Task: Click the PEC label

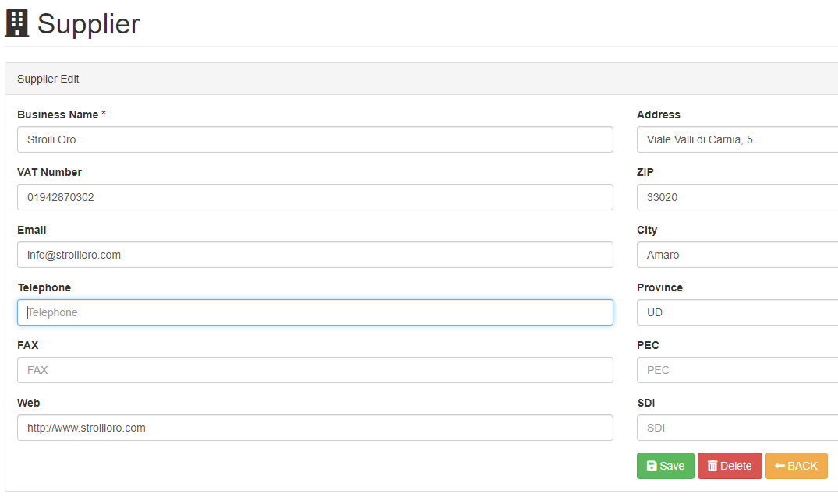Action: 648,345
